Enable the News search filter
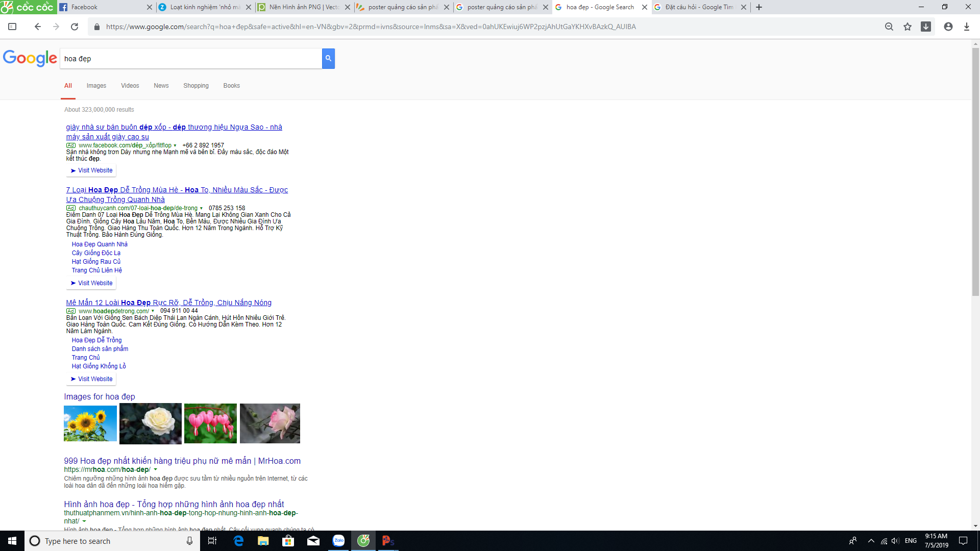 [x=161, y=85]
